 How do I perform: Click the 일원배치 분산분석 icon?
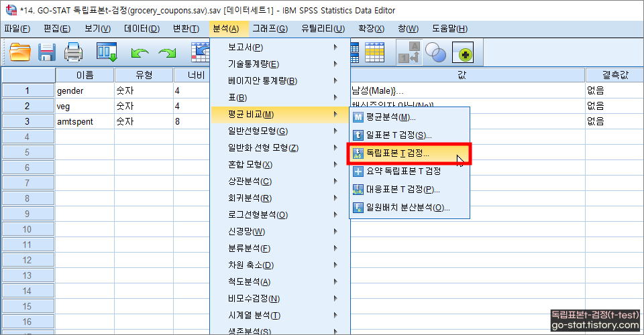[x=358, y=208]
